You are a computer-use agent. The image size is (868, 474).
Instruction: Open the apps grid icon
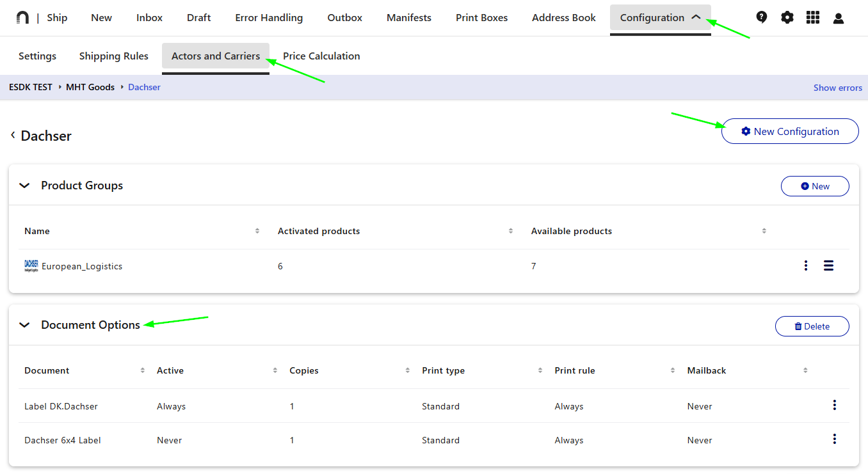pyautogui.click(x=813, y=18)
